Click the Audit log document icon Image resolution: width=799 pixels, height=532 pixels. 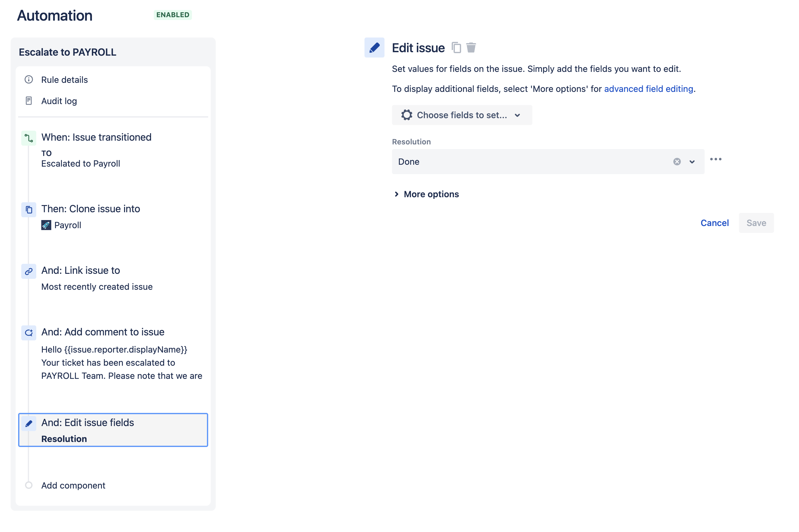[x=29, y=101]
